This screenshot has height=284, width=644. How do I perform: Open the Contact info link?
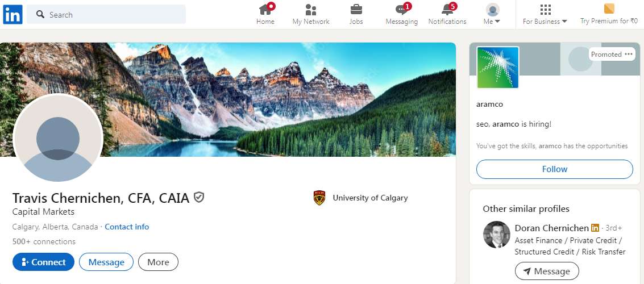pos(127,227)
